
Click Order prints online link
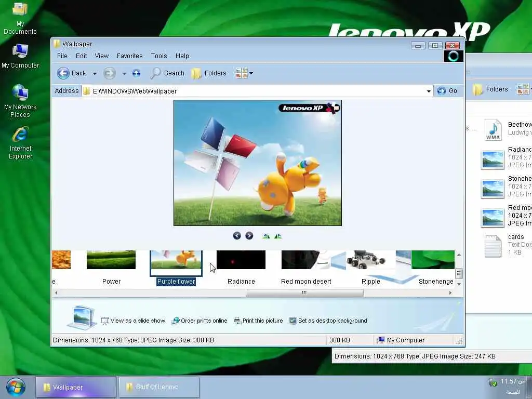(199, 321)
